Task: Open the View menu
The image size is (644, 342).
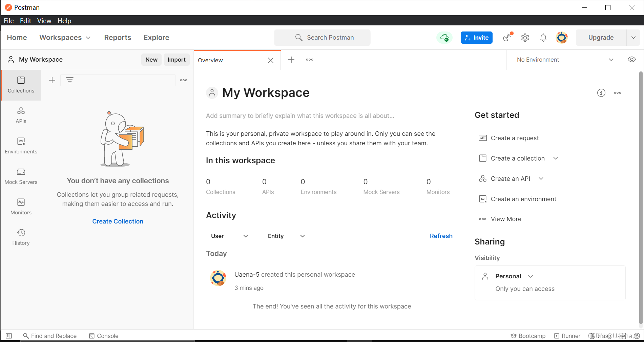Action: pyautogui.click(x=44, y=21)
